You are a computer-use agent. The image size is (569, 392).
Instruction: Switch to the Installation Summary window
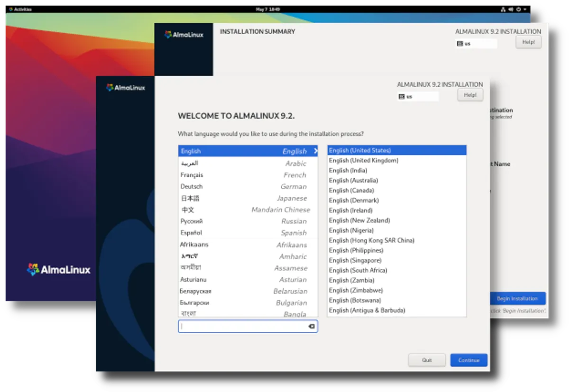point(257,32)
